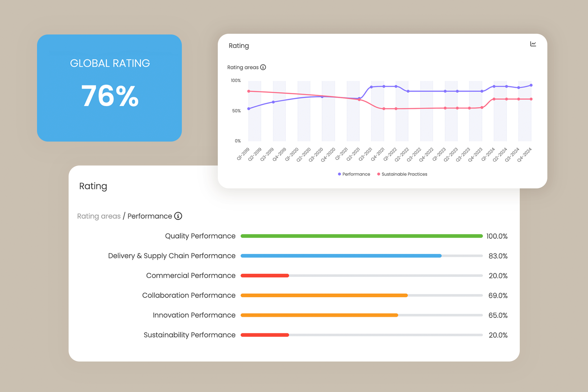Click the 100.0% Quality Performance value
This screenshot has height=392, width=588.
point(497,236)
